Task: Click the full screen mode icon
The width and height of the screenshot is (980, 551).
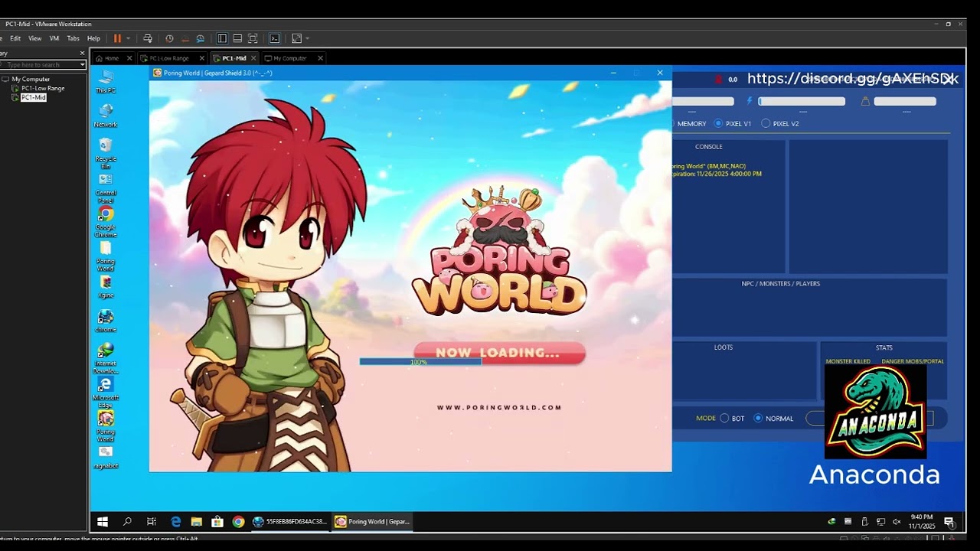Action: 253,38
